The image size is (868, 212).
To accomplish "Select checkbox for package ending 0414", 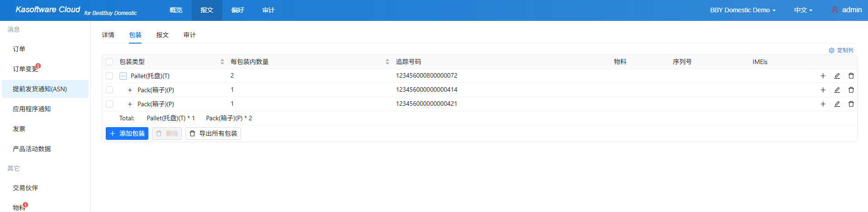I will [109, 90].
